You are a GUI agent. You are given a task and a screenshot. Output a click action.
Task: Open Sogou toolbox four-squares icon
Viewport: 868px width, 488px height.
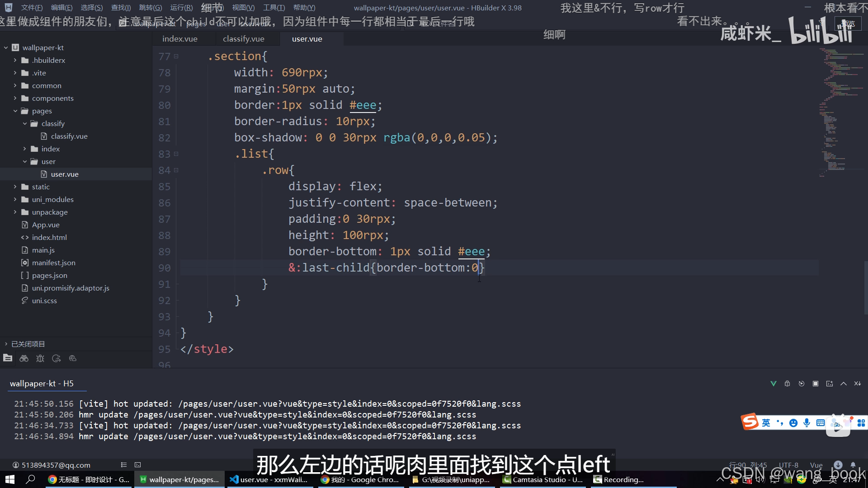tap(861, 423)
